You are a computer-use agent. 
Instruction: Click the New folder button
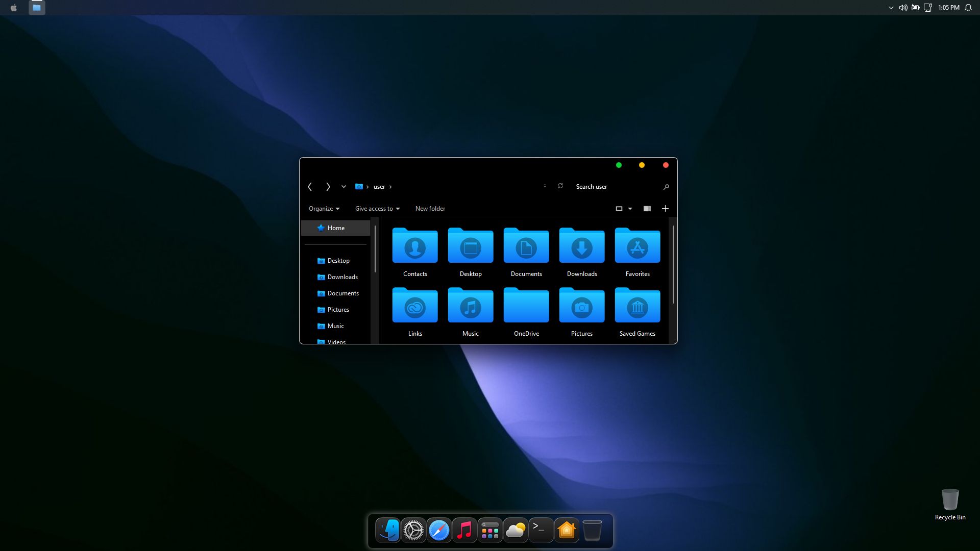pos(430,209)
